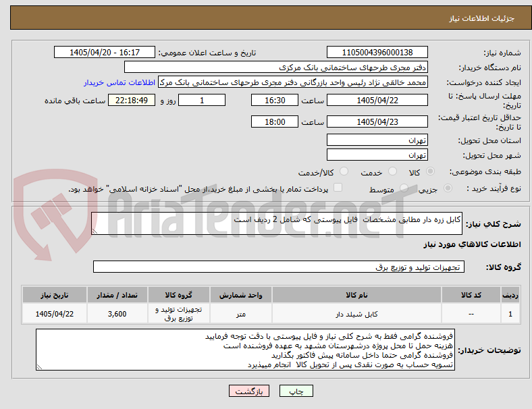Click the resize grip of buyer notes textarea

tap(39, 367)
